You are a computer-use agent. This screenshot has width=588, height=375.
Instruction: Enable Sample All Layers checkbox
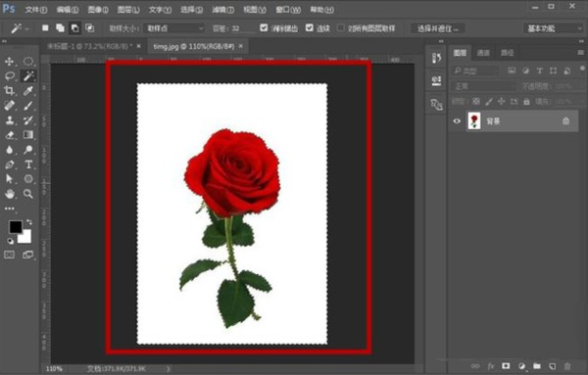(340, 27)
